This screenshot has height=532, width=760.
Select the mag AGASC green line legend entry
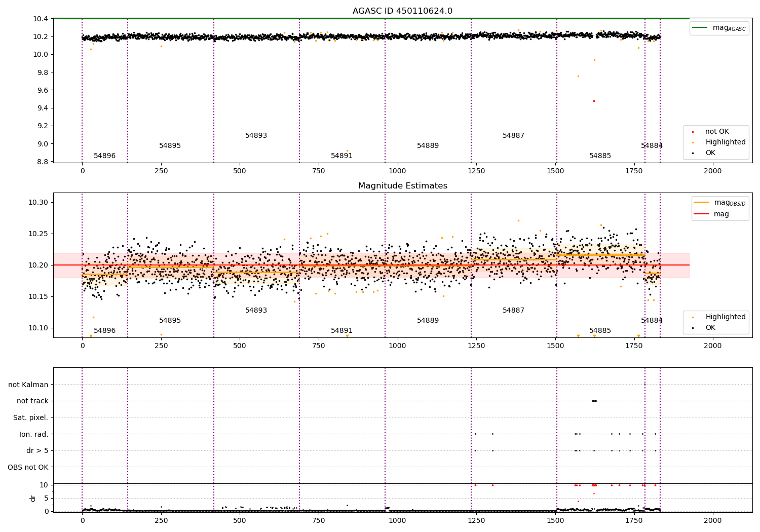point(719,28)
